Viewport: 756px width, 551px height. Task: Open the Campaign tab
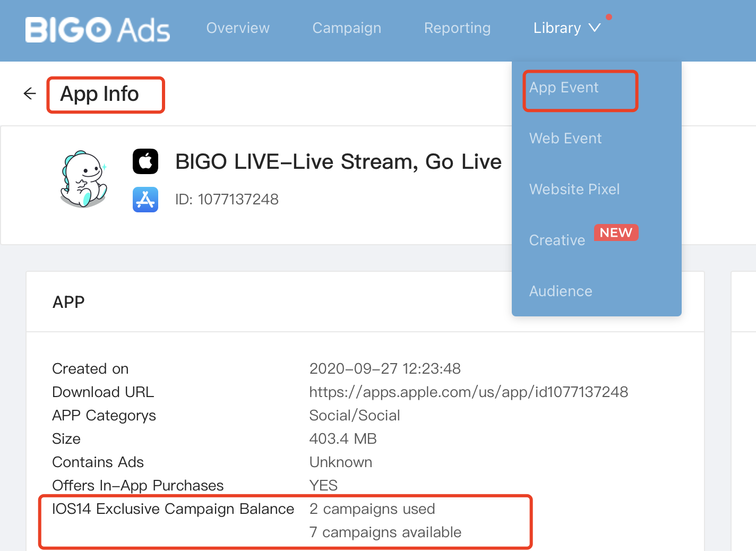[x=347, y=28]
